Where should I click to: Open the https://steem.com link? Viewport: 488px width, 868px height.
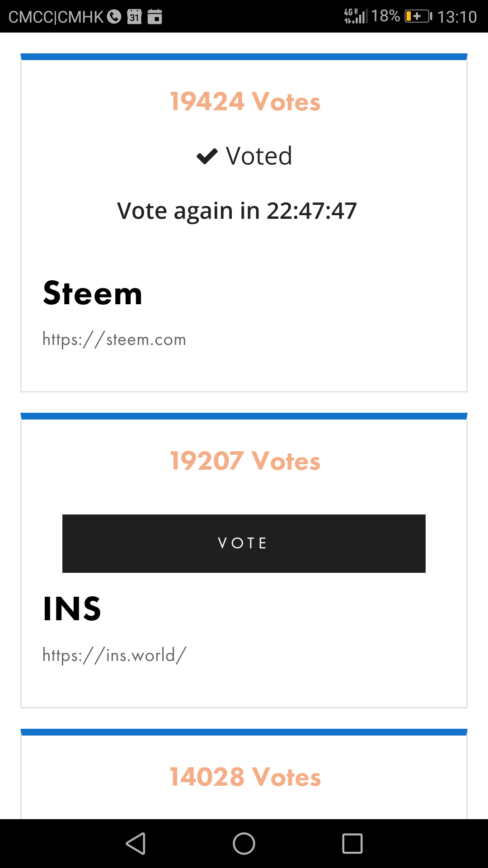[114, 340]
